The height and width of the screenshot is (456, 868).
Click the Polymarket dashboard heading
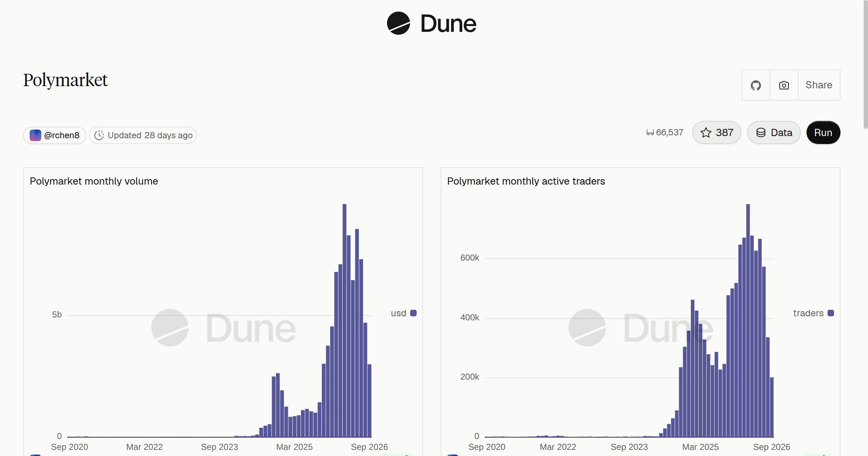(65, 80)
